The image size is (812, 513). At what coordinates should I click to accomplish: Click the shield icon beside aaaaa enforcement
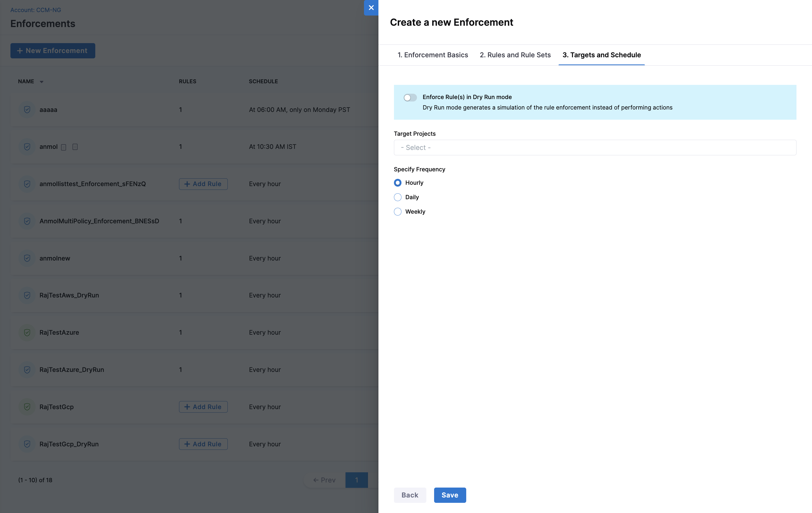pos(27,110)
